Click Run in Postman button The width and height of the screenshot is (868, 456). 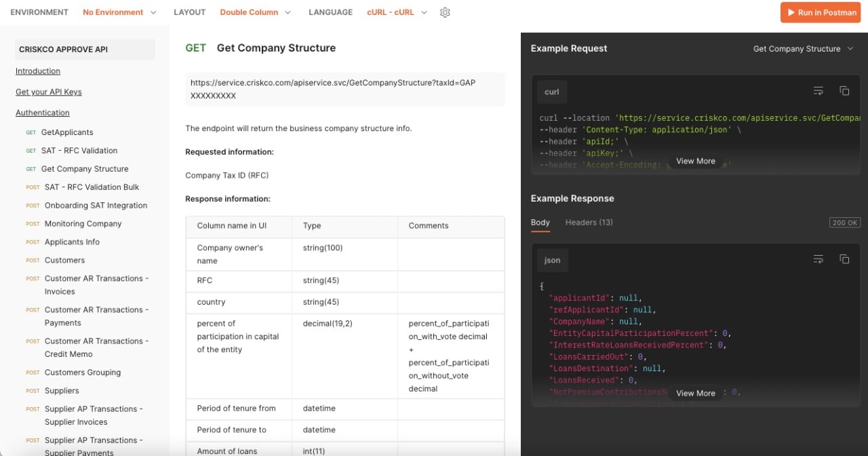click(821, 12)
